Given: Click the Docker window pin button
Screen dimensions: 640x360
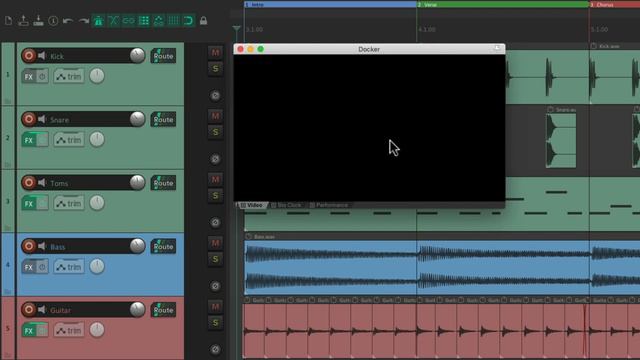Looking at the screenshot, I should point(498,49).
